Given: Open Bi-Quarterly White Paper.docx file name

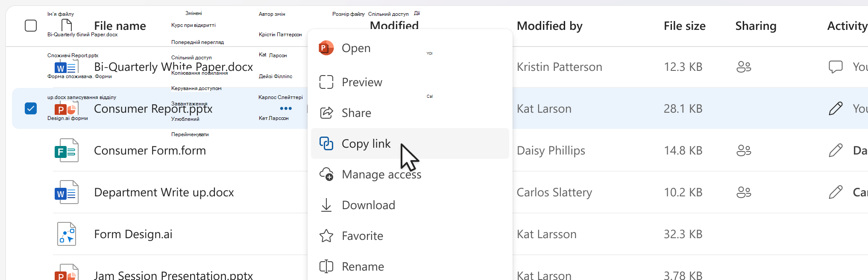Looking at the screenshot, I should point(173,67).
